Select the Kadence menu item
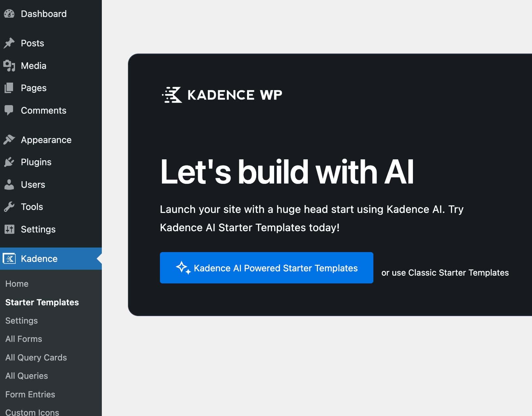The width and height of the screenshot is (532, 416). [x=51, y=259]
